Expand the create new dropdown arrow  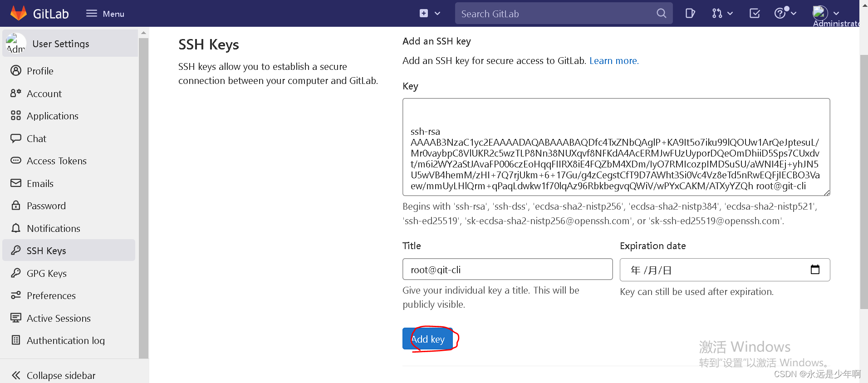[x=437, y=14]
